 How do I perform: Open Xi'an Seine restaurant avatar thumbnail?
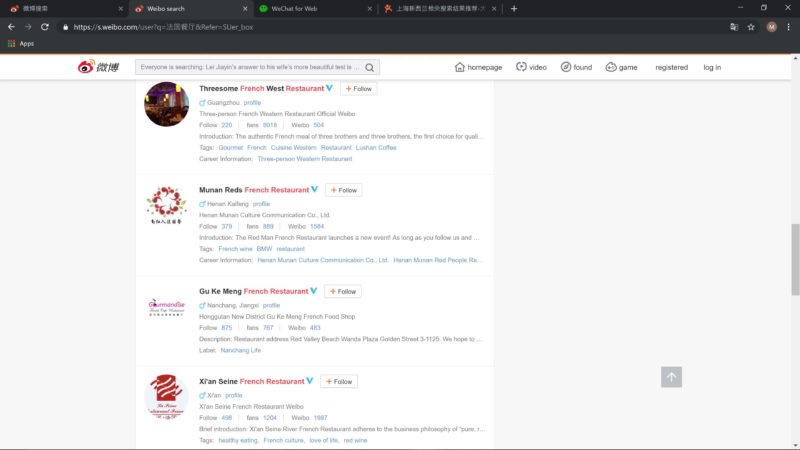pyautogui.click(x=166, y=397)
